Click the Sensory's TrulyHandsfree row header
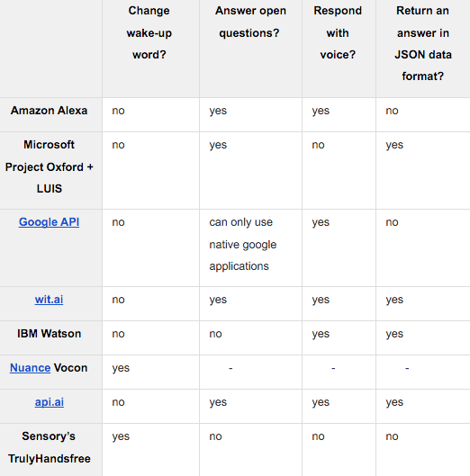The width and height of the screenshot is (470, 476). click(50, 450)
